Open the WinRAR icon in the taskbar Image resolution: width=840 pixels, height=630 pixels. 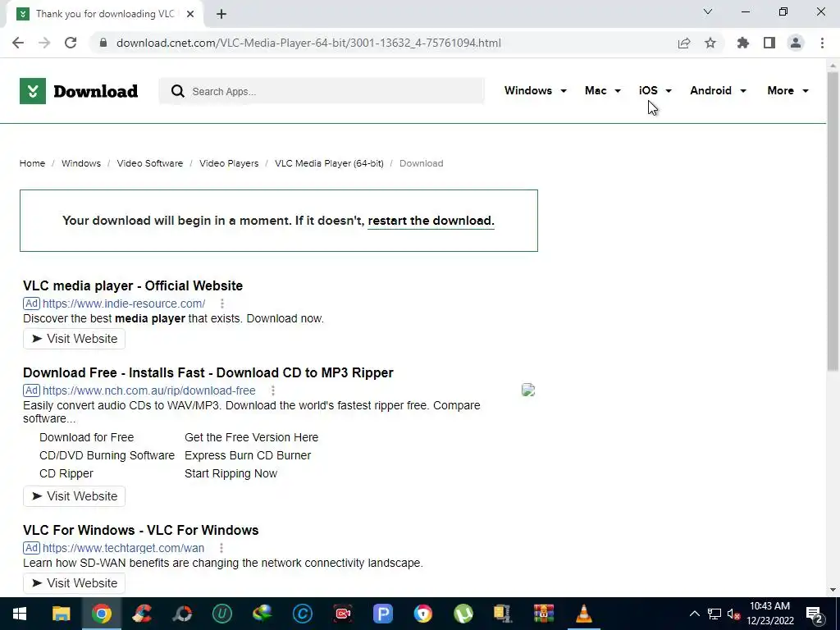click(543, 614)
